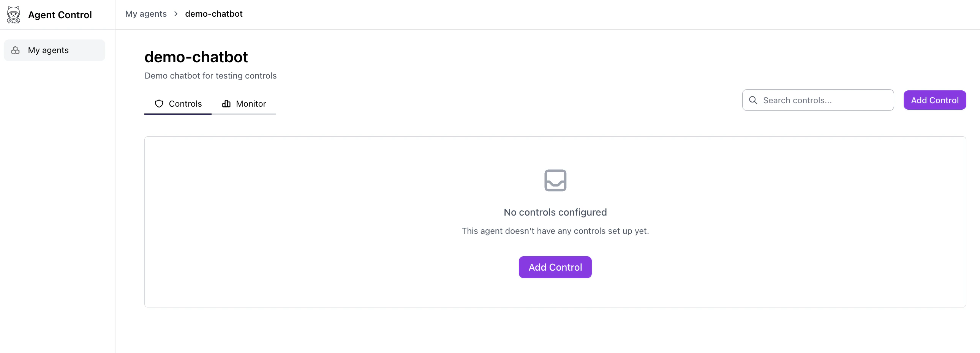Click the demo-chatbot description text
The height and width of the screenshot is (353, 980).
click(210, 76)
